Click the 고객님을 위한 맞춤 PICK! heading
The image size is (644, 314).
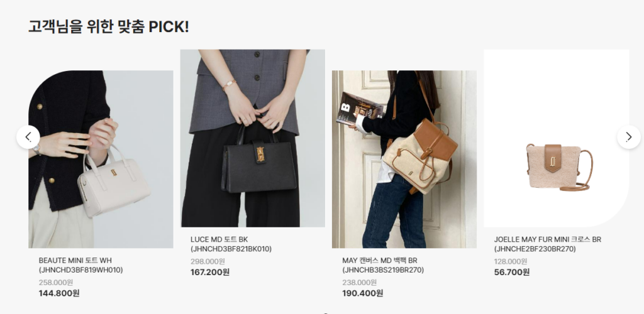(109, 26)
